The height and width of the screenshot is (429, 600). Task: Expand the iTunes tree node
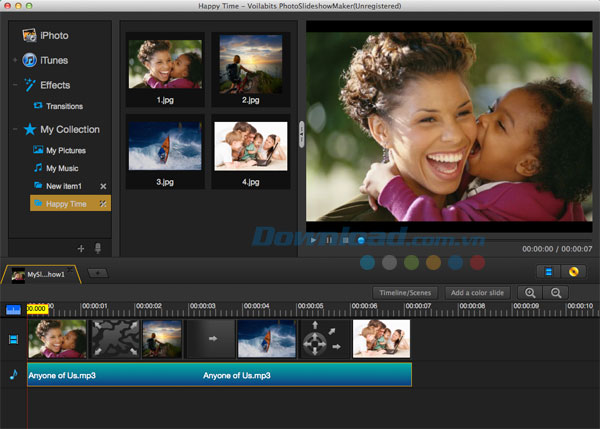(14, 60)
